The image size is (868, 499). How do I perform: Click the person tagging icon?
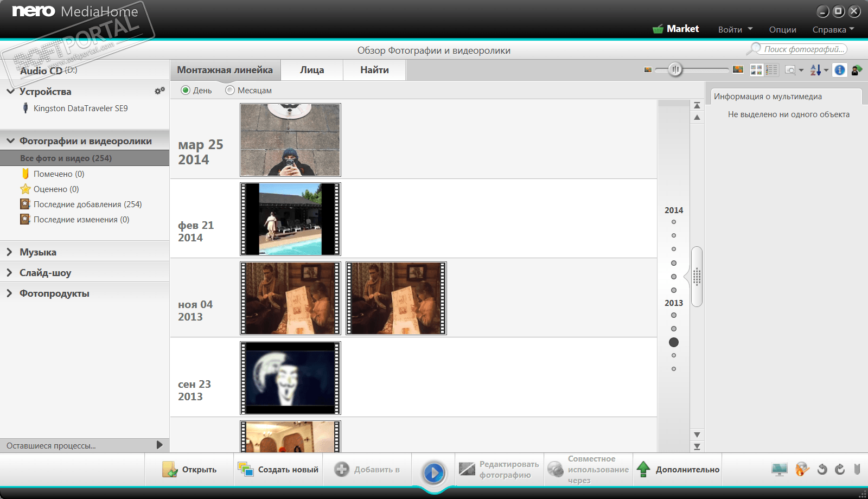pos(857,70)
